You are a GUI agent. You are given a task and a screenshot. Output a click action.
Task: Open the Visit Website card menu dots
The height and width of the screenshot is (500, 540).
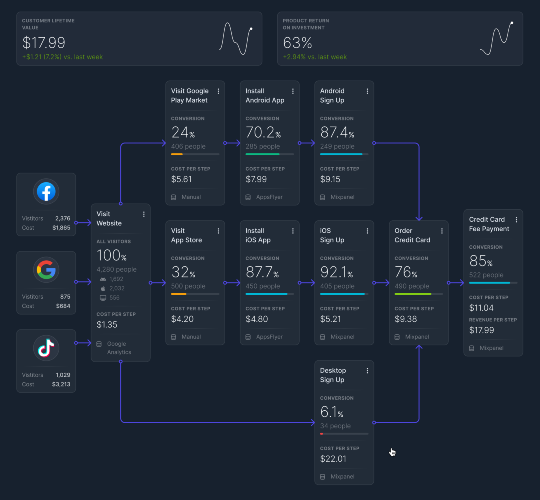[144, 214]
